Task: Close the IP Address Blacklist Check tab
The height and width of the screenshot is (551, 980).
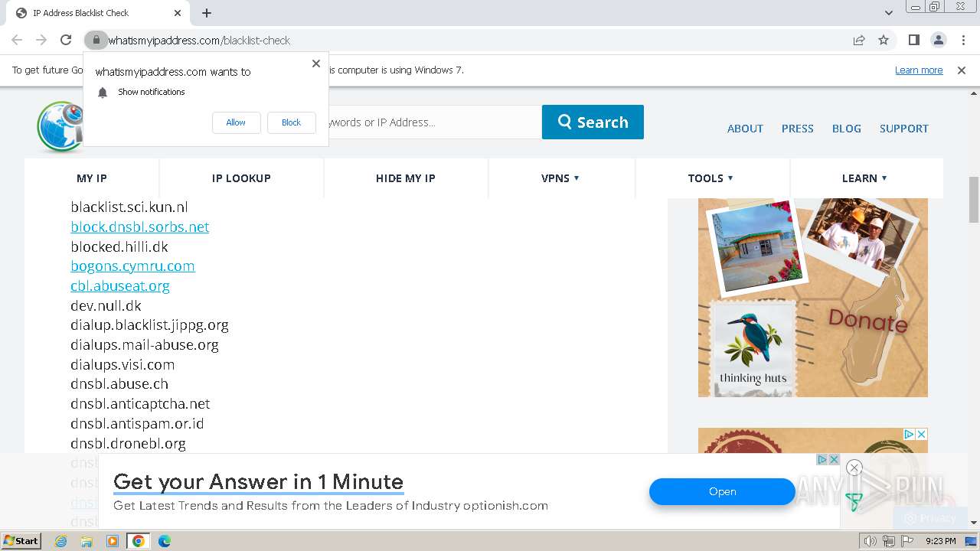Action: tap(178, 13)
